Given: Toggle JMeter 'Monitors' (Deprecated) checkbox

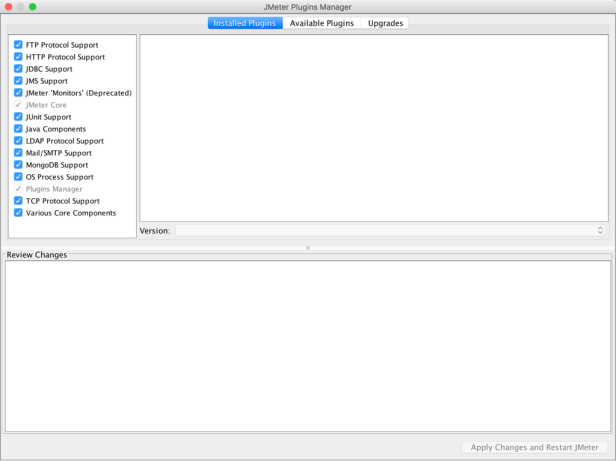Looking at the screenshot, I should coord(18,93).
